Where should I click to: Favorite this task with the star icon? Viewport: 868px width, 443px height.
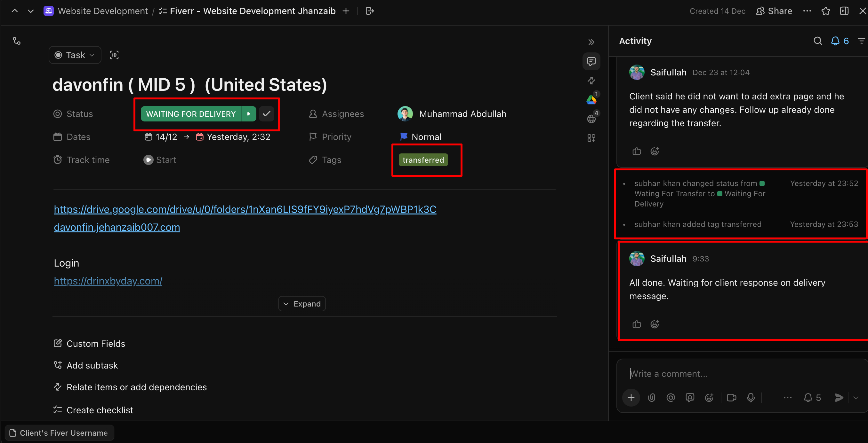click(825, 11)
